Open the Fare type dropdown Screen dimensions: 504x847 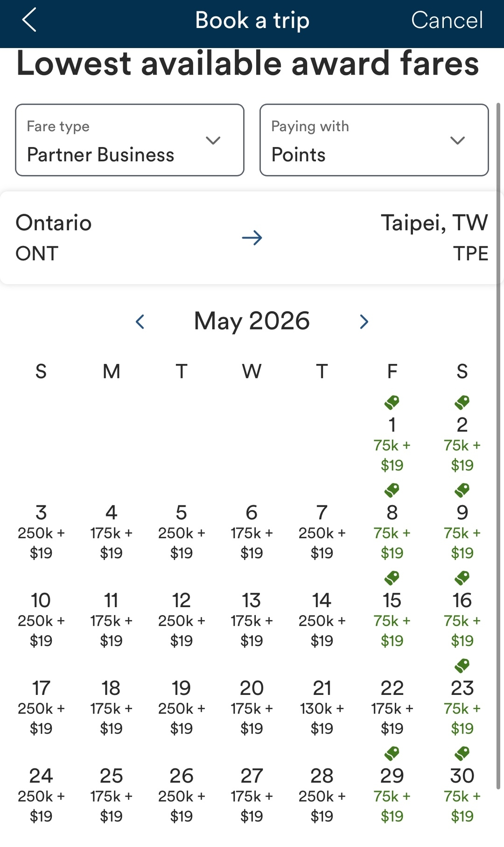click(x=130, y=140)
